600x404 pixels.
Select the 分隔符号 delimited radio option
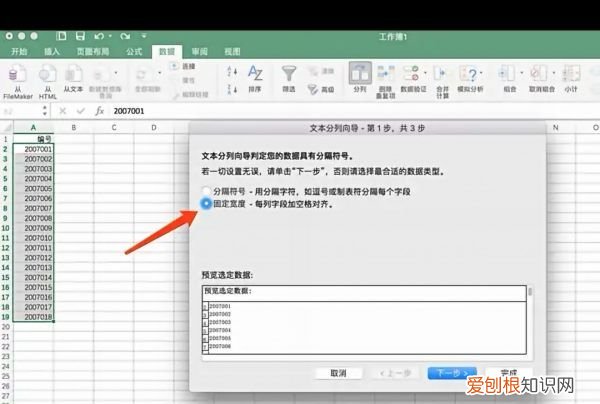point(206,191)
